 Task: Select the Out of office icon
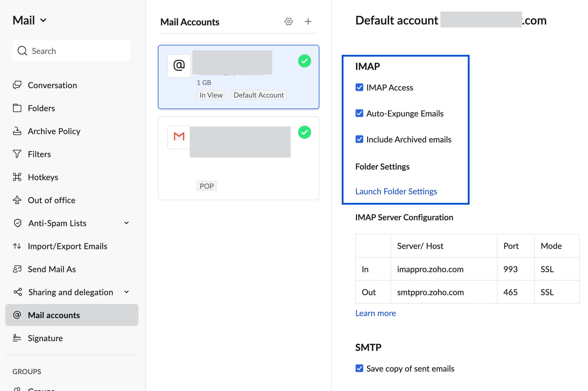pos(17,200)
